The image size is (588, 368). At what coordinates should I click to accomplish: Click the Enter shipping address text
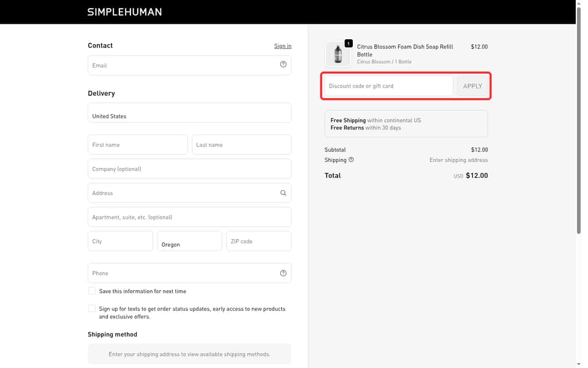(x=459, y=160)
